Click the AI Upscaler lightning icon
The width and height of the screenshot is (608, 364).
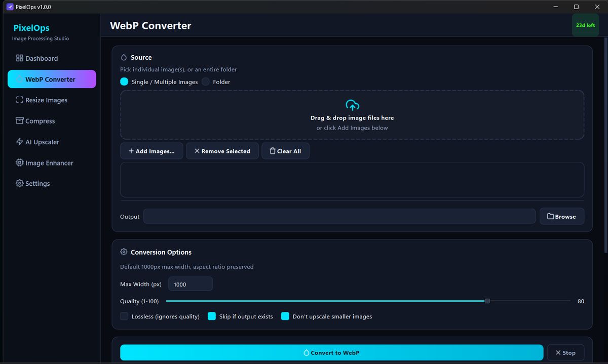coord(20,142)
